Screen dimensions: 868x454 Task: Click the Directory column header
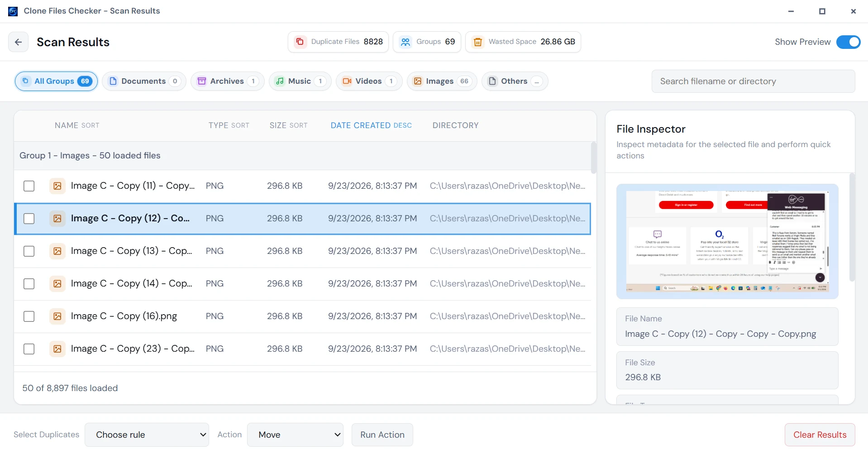[x=455, y=125]
